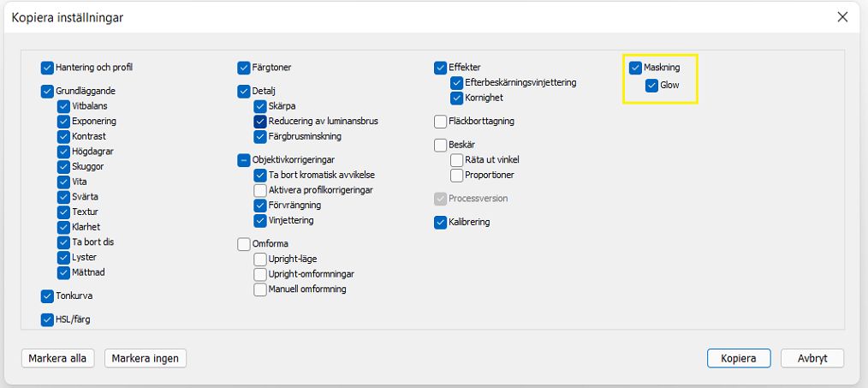The image size is (868, 388).
Task: Enable the Omforma checkbox
Action: 244,244
